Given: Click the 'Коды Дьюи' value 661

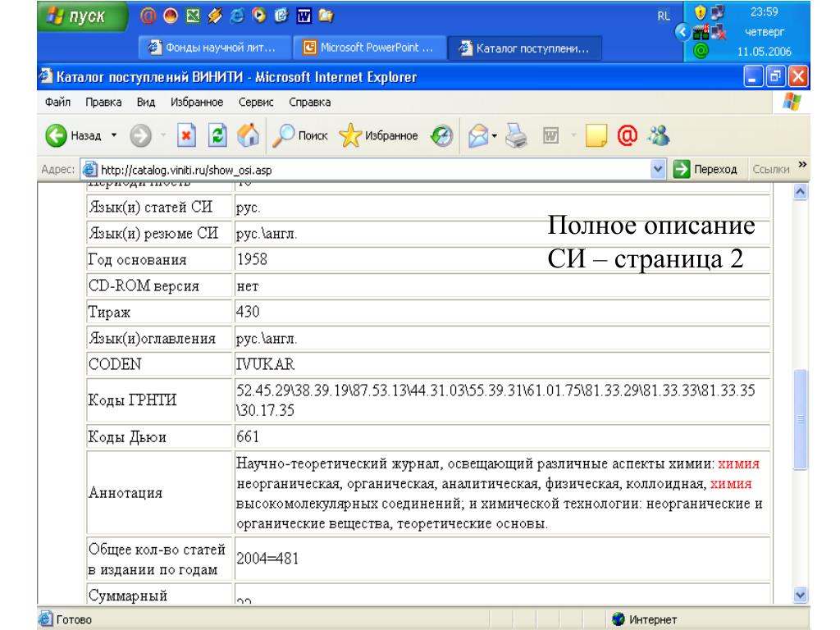Looking at the screenshot, I should click(x=248, y=436).
